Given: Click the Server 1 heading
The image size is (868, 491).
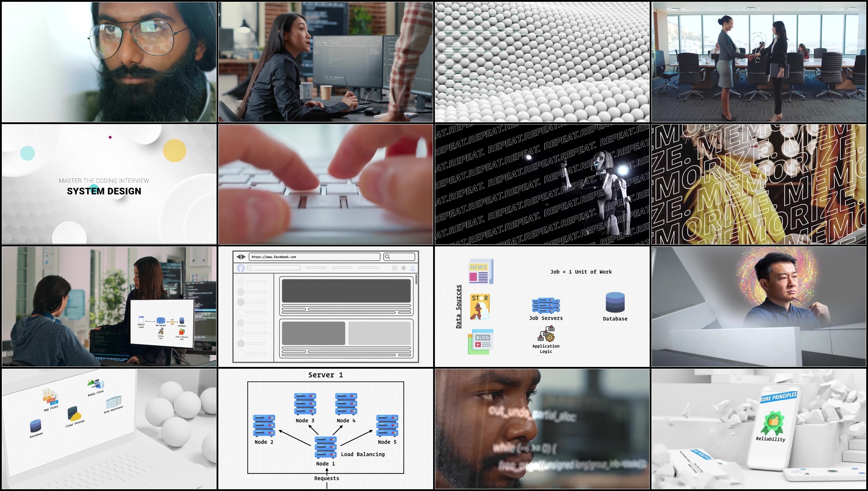Looking at the screenshot, I should click(x=325, y=375).
